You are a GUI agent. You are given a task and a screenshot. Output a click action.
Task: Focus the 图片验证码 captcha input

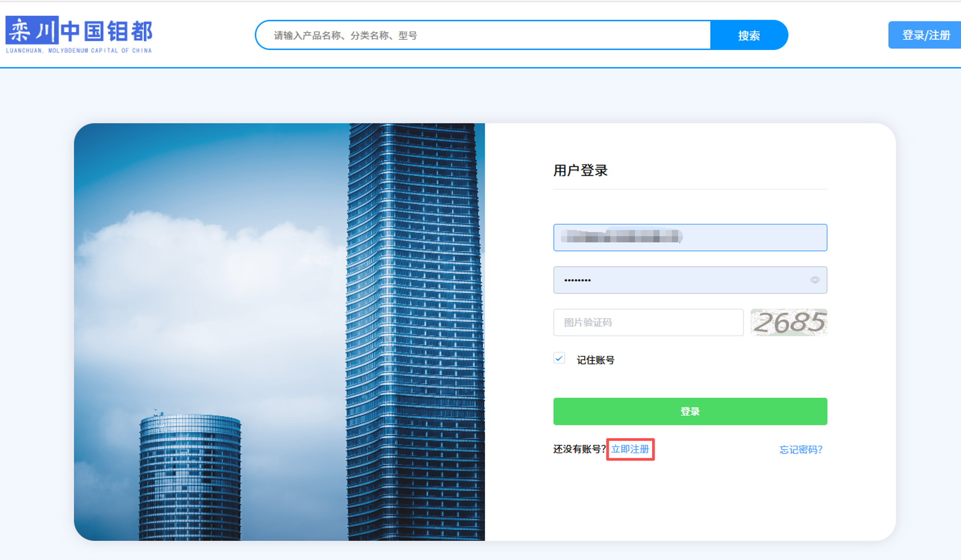point(648,322)
